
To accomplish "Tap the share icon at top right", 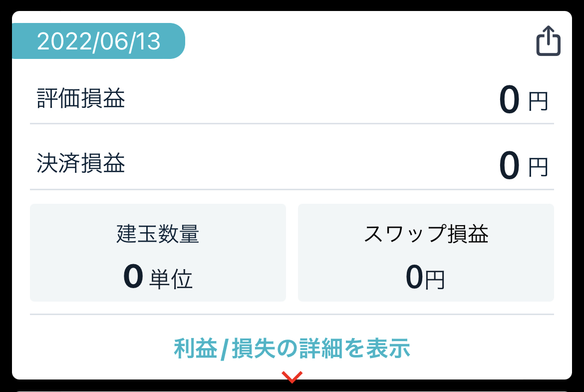I will point(548,40).
